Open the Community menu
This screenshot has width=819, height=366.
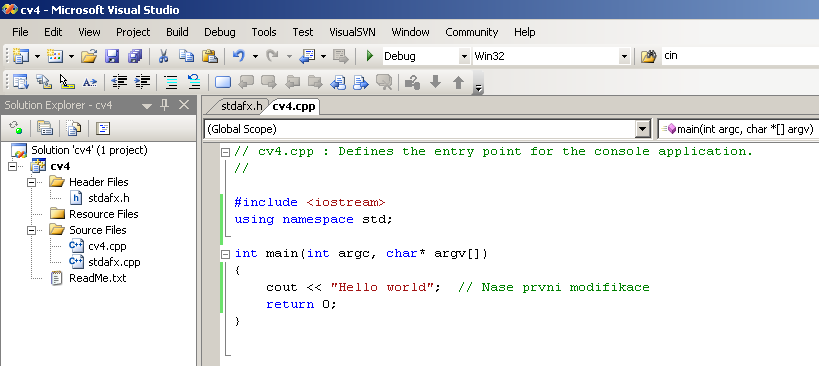tap(472, 32)
